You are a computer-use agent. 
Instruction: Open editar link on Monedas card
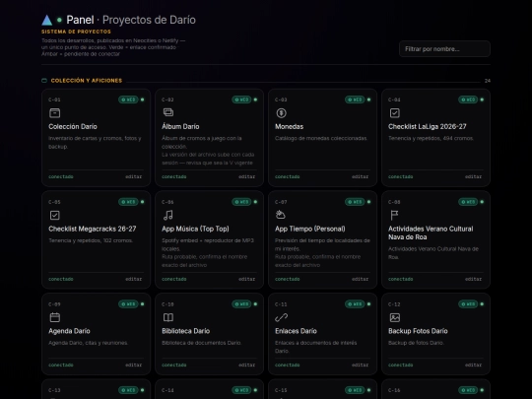click(360, 176)
